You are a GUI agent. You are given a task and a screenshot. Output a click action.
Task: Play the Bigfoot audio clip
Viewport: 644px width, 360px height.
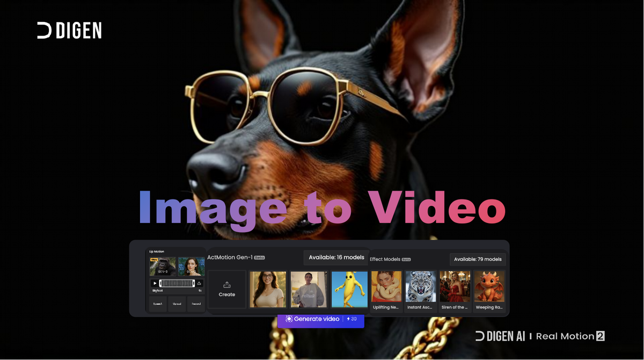[x=155, y=283]
